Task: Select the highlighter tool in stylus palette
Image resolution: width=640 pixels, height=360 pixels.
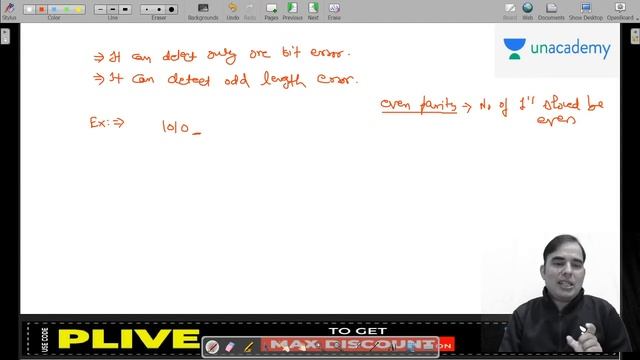Action: pyautogui.click(x=248, y=347)
